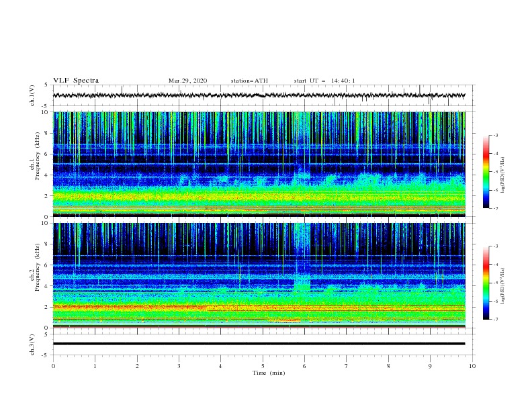Click the "station=ATH" header label
The height and width of the screenshot is (411, 532).
(x=249, y=81)
